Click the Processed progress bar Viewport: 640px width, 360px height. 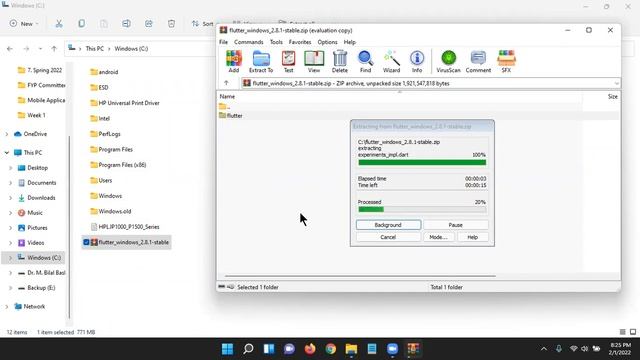click(422, 209)
